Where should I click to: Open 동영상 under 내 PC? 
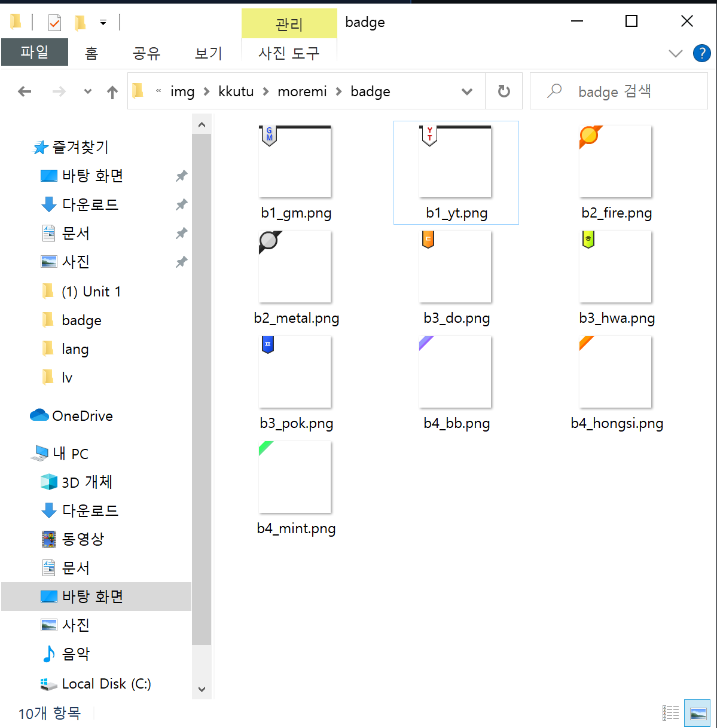(73, 539)
